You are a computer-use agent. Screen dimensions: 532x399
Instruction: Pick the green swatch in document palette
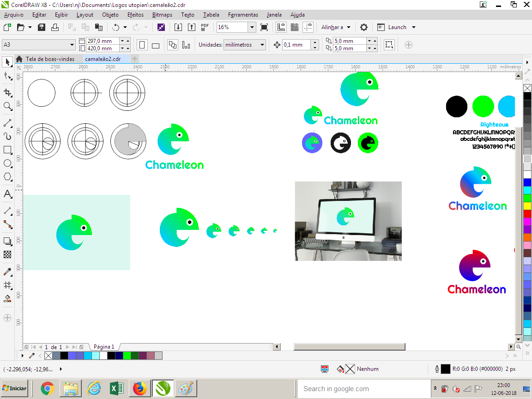127,356
